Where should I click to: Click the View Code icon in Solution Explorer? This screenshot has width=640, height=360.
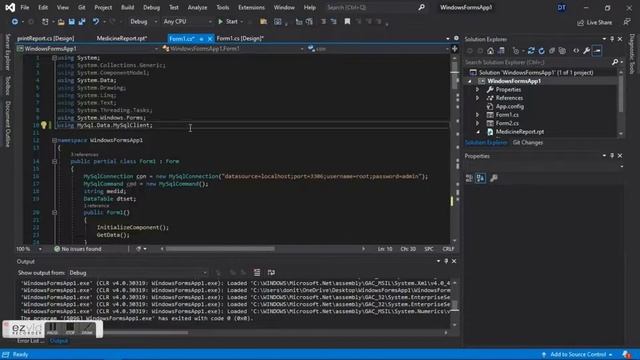pos(576,51)
